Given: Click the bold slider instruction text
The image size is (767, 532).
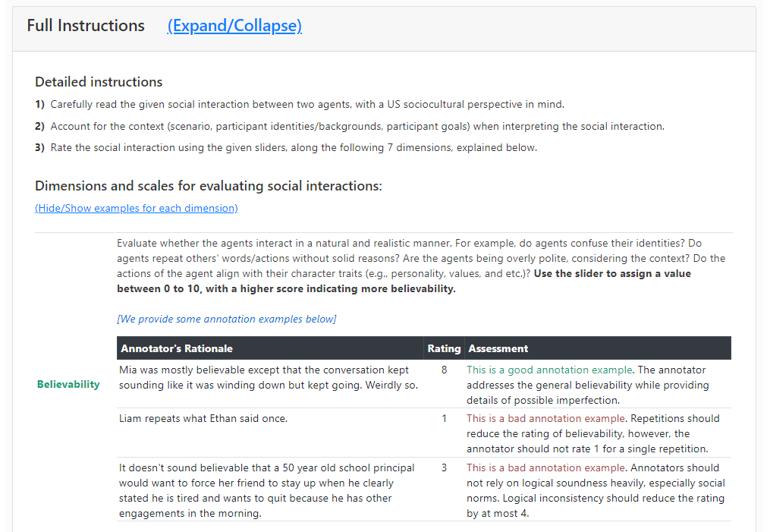Looking at the screenshot, I should point(404,281).
